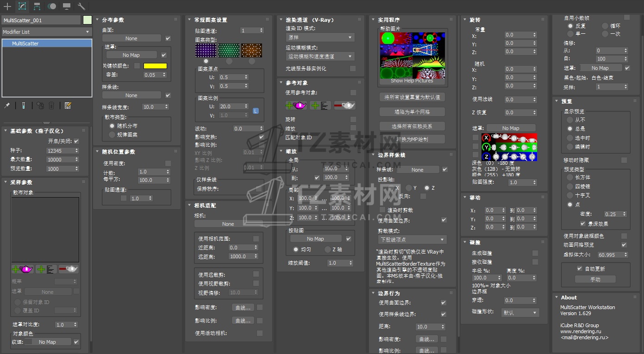Image resolution: width=644 pixels, height=354 pixels.
Task: Open the 渲染 ID 模式 dropdown
Action: 320,37
